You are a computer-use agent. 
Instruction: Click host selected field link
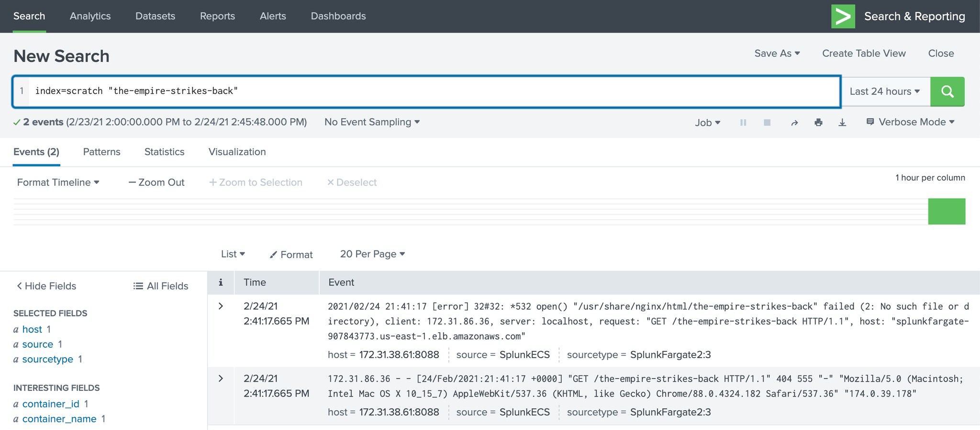pyautogui.click(x=32, y=329)
